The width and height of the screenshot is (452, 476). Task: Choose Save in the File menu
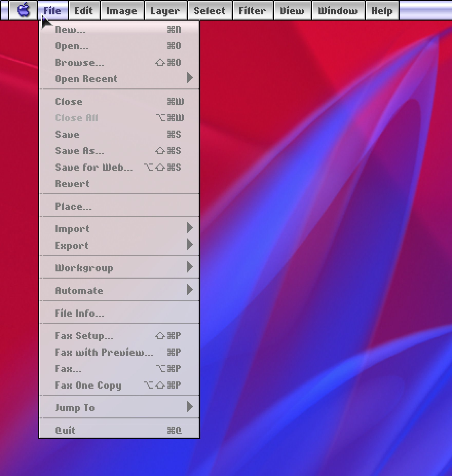(119, 134)
